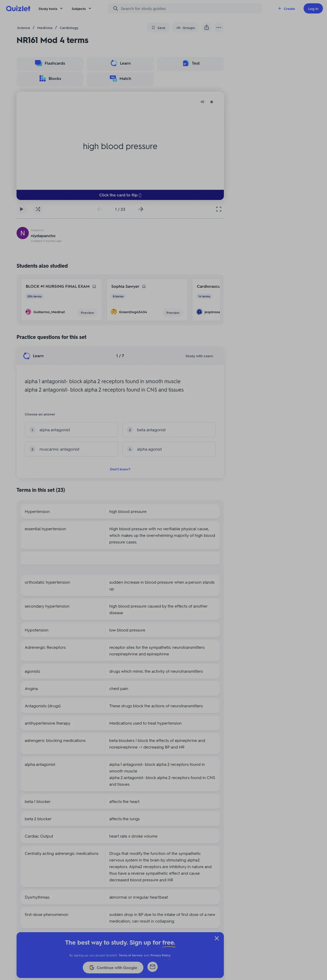This screenshot has width=327, height=980.
Task: Click Continue with Google button
Action: tap(113, 968)
